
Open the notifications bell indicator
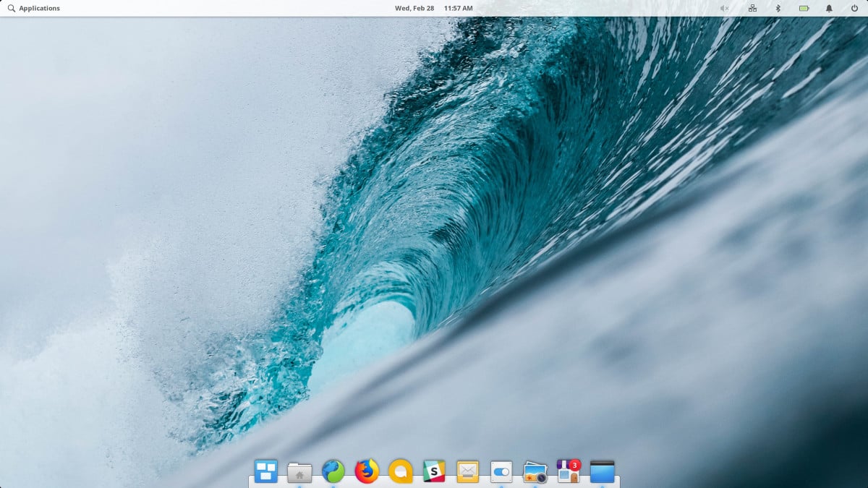829,8
